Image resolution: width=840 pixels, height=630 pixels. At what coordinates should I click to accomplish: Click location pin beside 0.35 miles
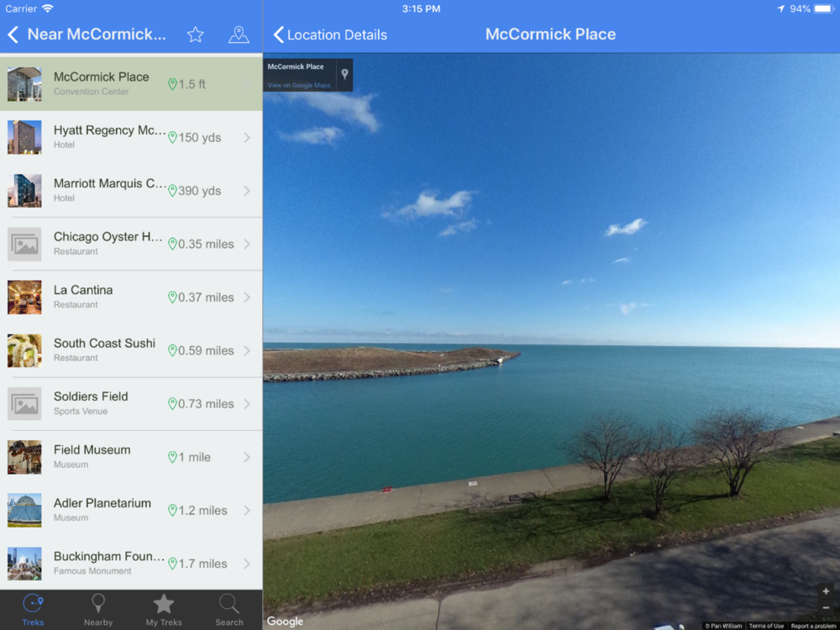point(172,244)
